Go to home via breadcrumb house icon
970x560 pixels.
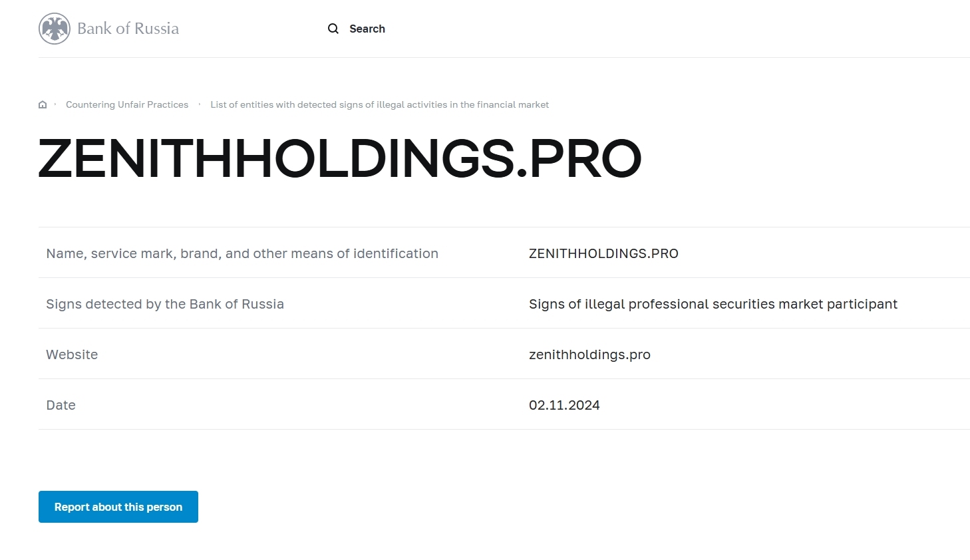point(43,104)
